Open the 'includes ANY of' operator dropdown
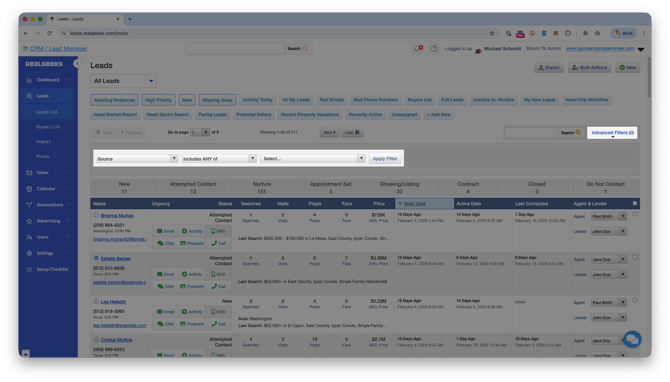Viewport: 670px width, 382px height. 219,159
